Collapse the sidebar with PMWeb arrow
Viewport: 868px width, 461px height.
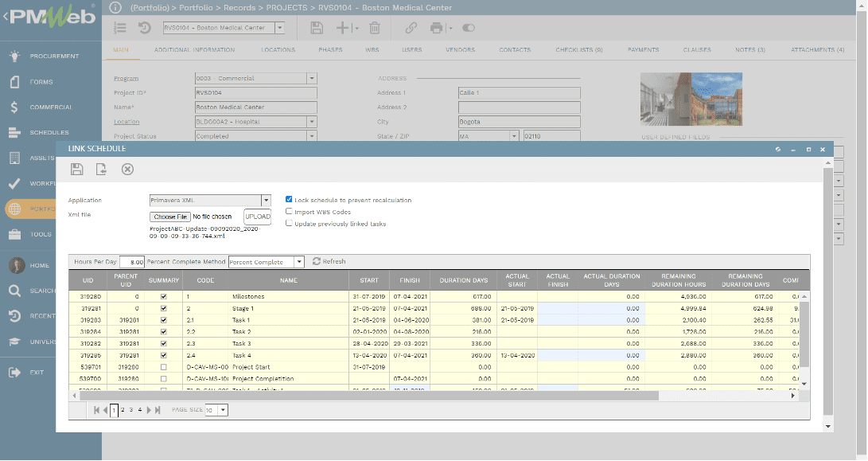coord(6,17)
